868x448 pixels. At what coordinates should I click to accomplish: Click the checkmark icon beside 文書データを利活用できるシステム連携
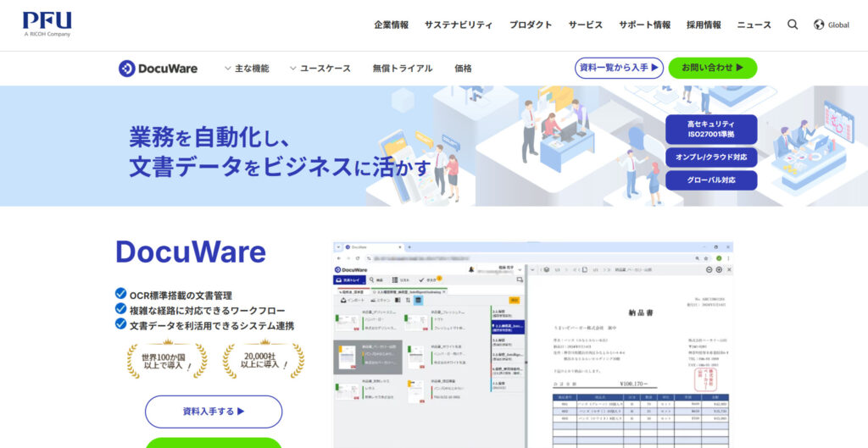tap(120, 324)
